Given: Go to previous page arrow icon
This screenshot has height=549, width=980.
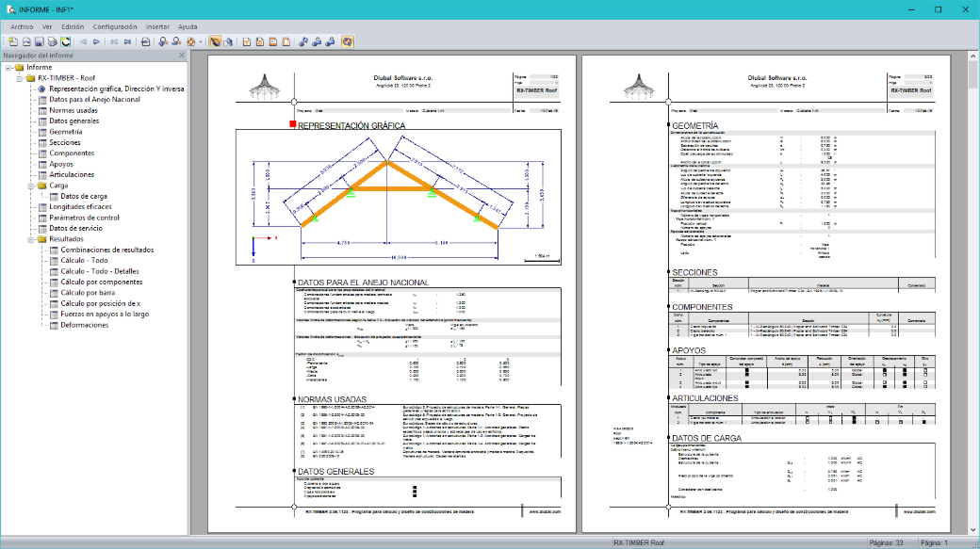Looking at the screenshot, I should tap(83, 41).
